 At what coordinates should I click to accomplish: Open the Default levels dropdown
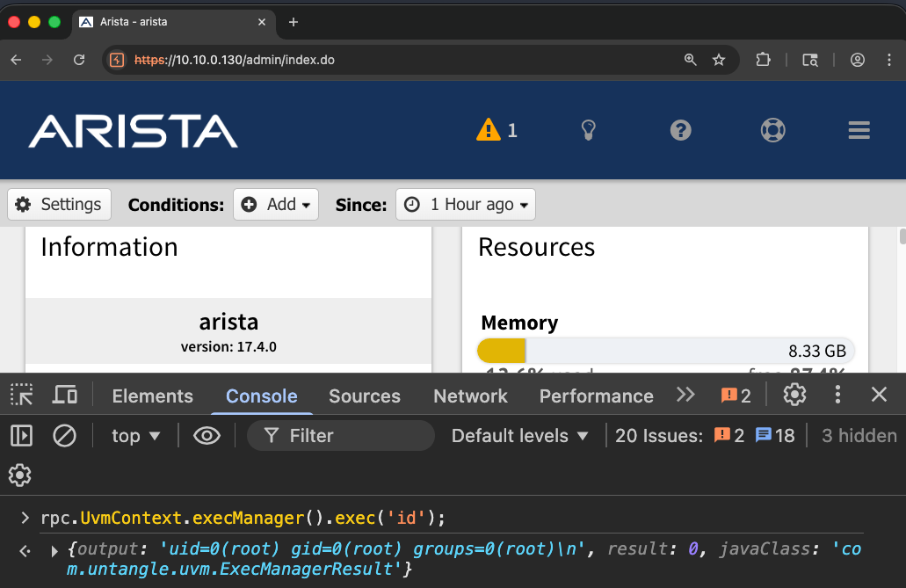[x=519, y=435]
